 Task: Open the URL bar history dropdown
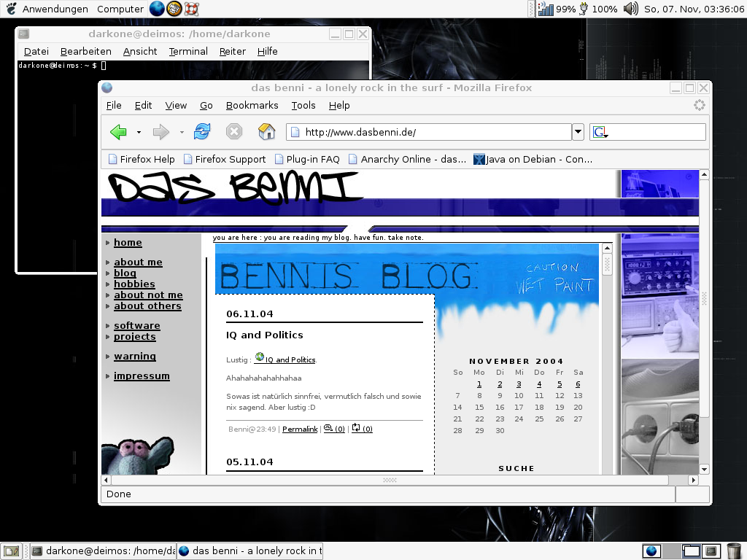tap(578, 132)
